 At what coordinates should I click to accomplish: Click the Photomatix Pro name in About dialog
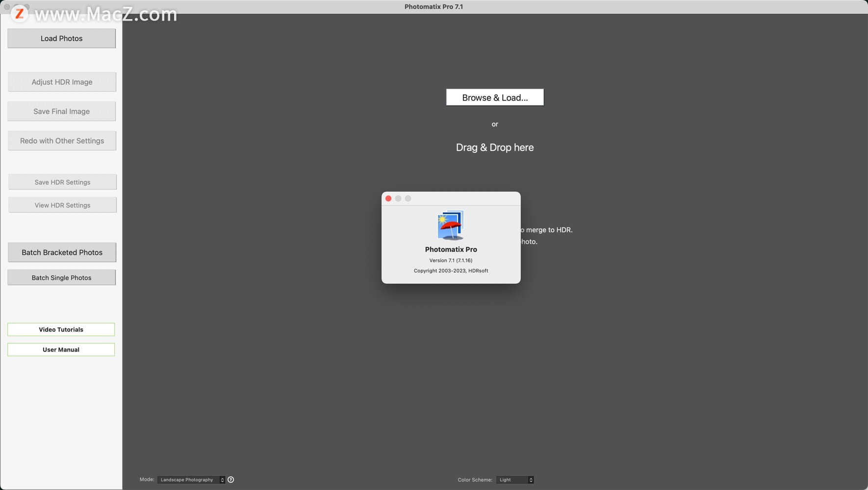(451, 249)
